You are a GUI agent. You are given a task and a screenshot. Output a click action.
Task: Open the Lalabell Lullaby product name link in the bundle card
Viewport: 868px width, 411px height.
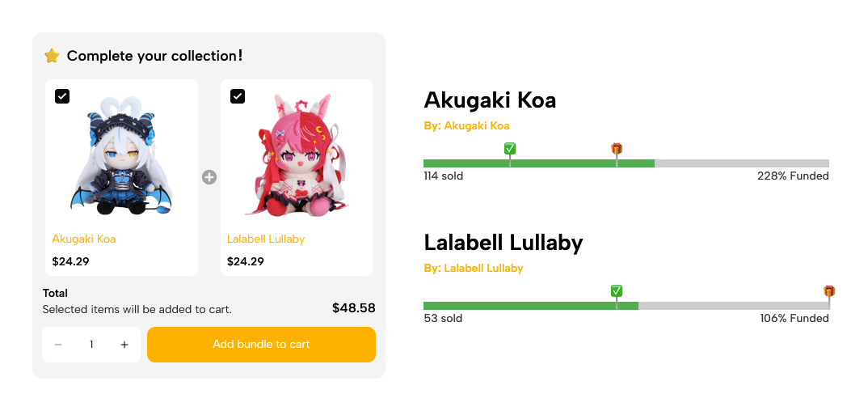[x=266, y=239]
